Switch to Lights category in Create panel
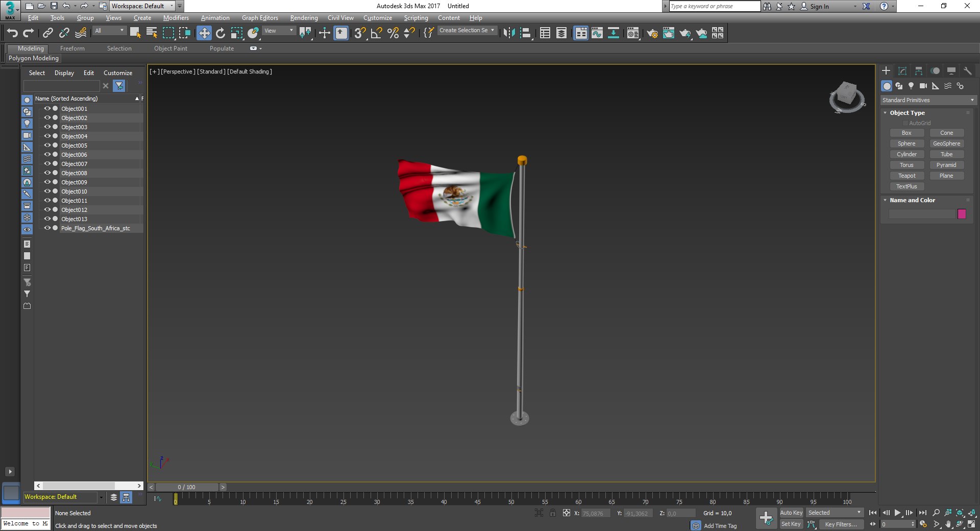This screenshot has height=531, width=980. tap(911, 86)
